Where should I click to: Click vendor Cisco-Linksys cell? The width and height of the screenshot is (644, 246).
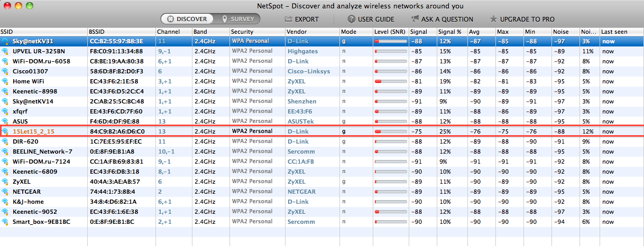click(309, 71)
